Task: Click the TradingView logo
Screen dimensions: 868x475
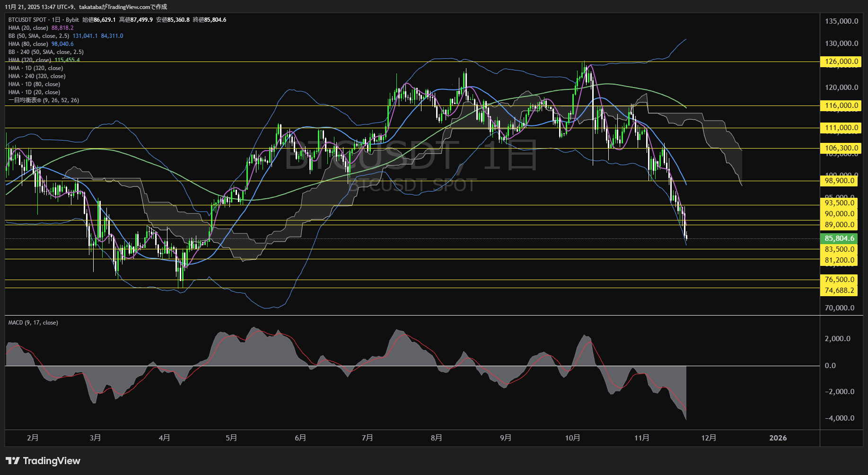Action: coord(43,461)
